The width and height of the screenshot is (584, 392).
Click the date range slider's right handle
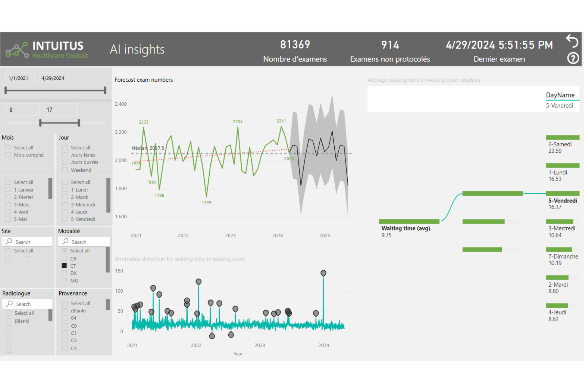pos(105,90)
